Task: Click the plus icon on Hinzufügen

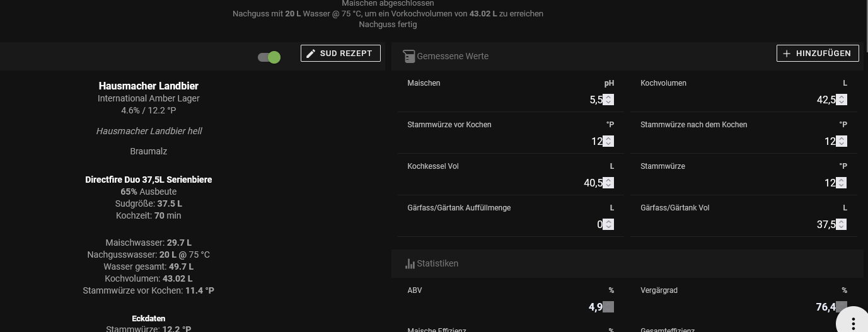Action: coord(787,54)
